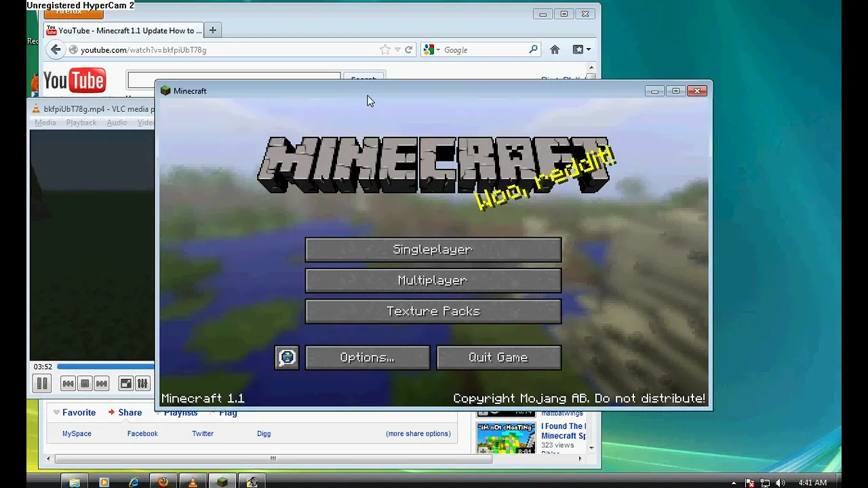Reload the YouTube page
Viewport: 868px width, 488px height.
click(408, 49)
